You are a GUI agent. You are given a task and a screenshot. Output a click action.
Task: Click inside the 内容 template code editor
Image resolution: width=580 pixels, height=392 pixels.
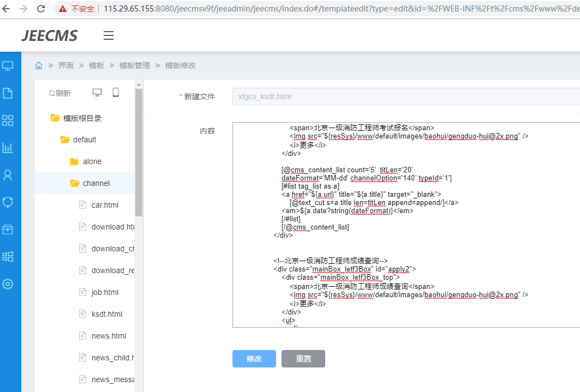pos(406,225)
